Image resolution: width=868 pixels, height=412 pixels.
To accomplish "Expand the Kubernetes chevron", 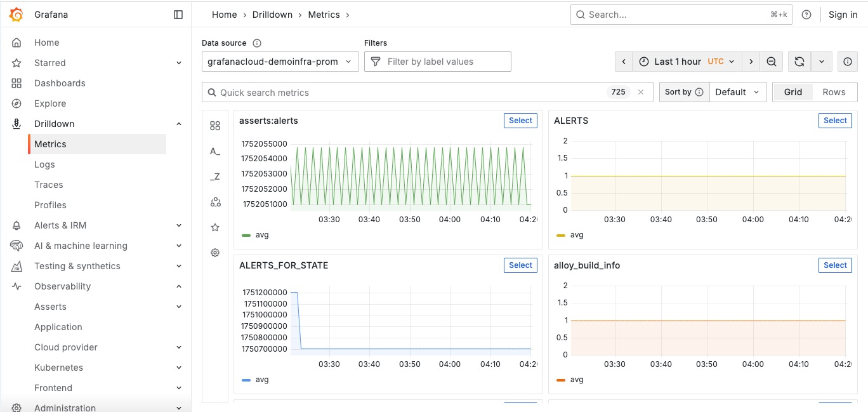I will [x=179, y=368].
